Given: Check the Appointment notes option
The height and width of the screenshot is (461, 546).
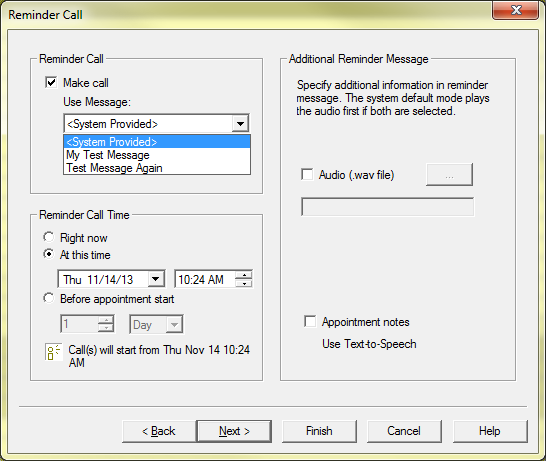Looking at the screenshot, I should (310, 321).
